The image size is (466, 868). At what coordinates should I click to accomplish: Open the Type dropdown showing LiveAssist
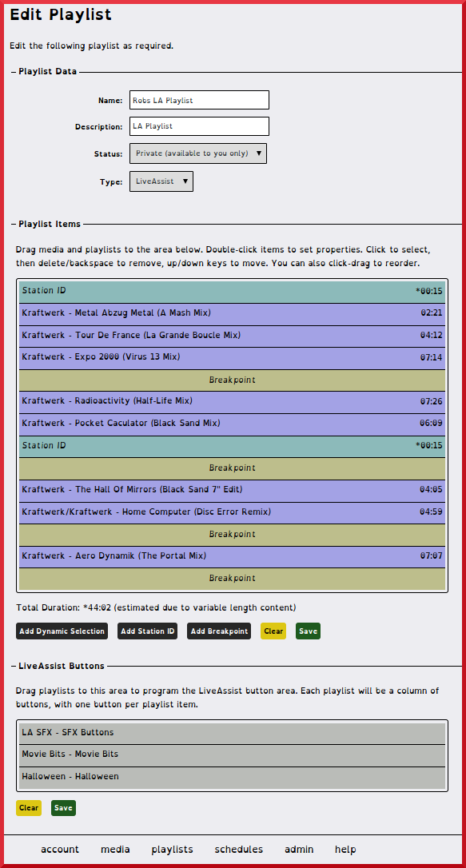[161, 181]
